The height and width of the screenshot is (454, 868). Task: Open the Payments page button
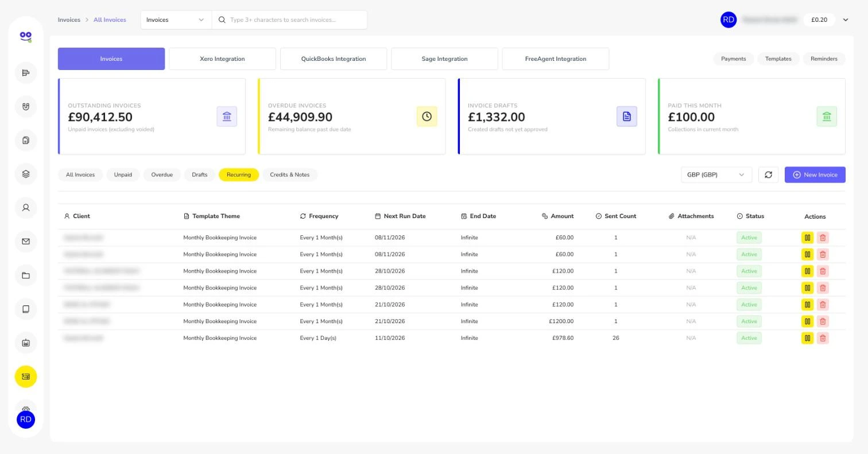coord(734,59)
